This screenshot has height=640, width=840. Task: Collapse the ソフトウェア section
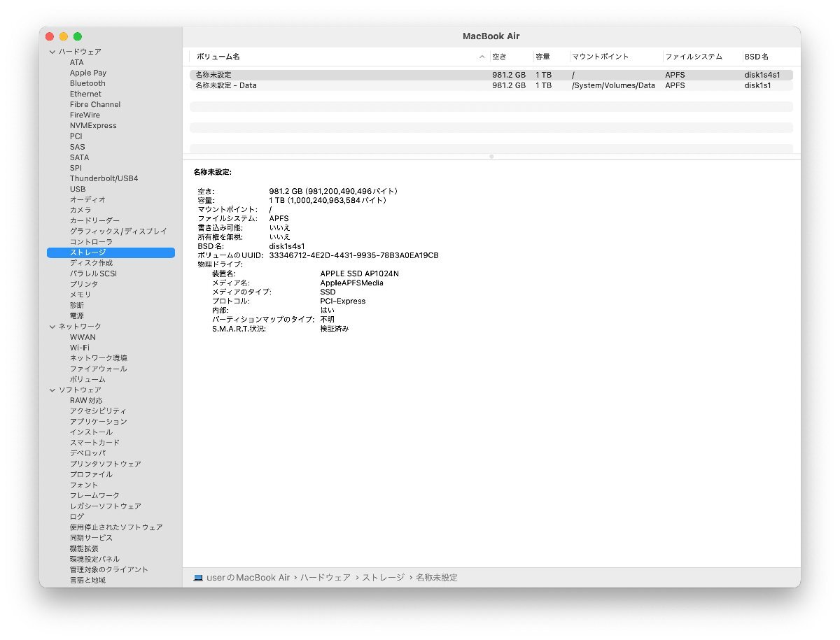pos(52,390)
